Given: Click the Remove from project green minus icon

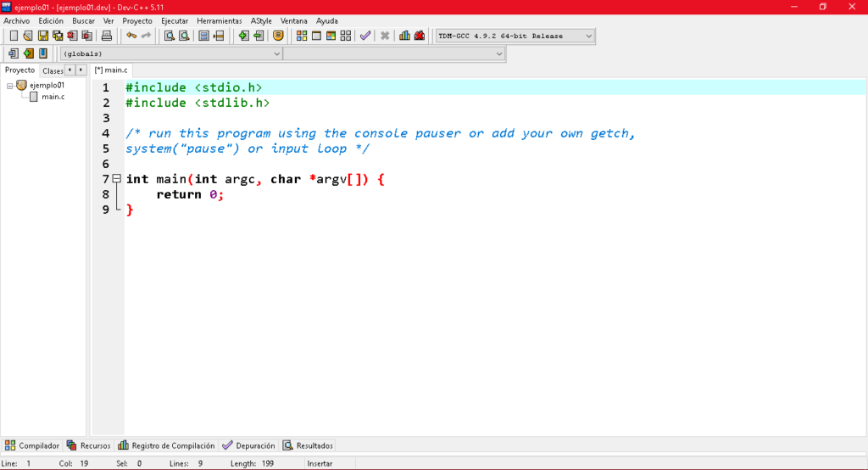Looking at the screenshot, I should tap(259, 36).
